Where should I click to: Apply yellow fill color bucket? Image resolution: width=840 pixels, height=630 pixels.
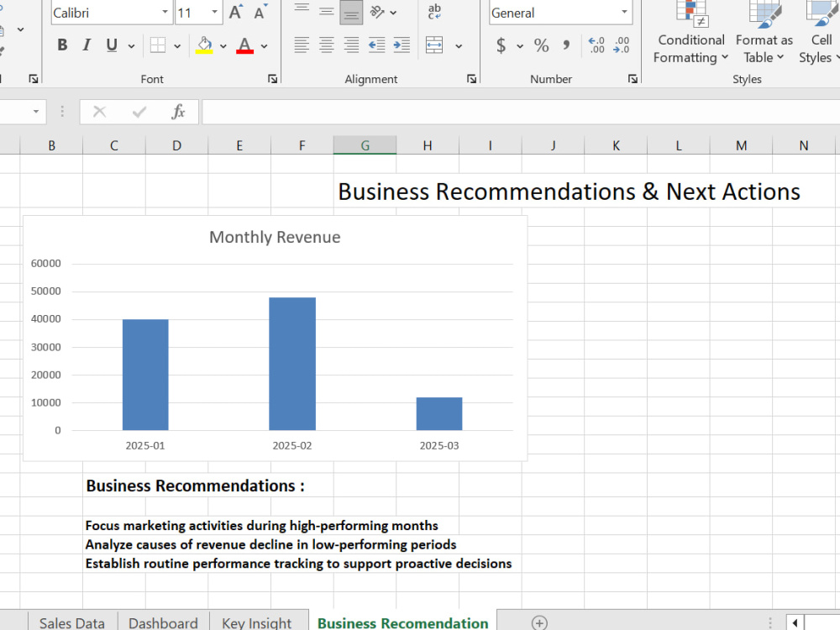tap(204, 45)
